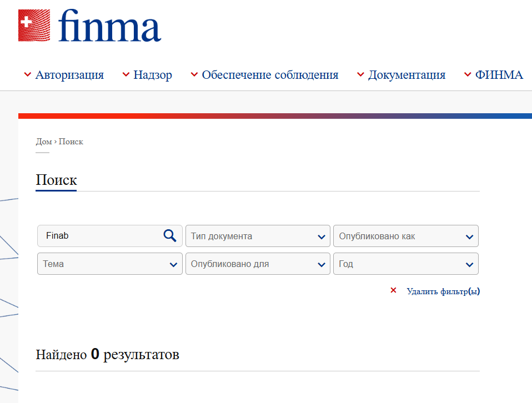Open the Надзор menu
This screenshot has width=532, height=403.
point(152,74)
